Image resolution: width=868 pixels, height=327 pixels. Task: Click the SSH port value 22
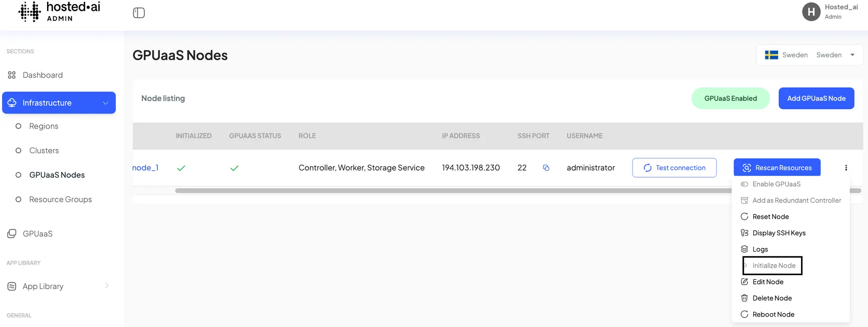pyautogui.click(x=522, y=168)
